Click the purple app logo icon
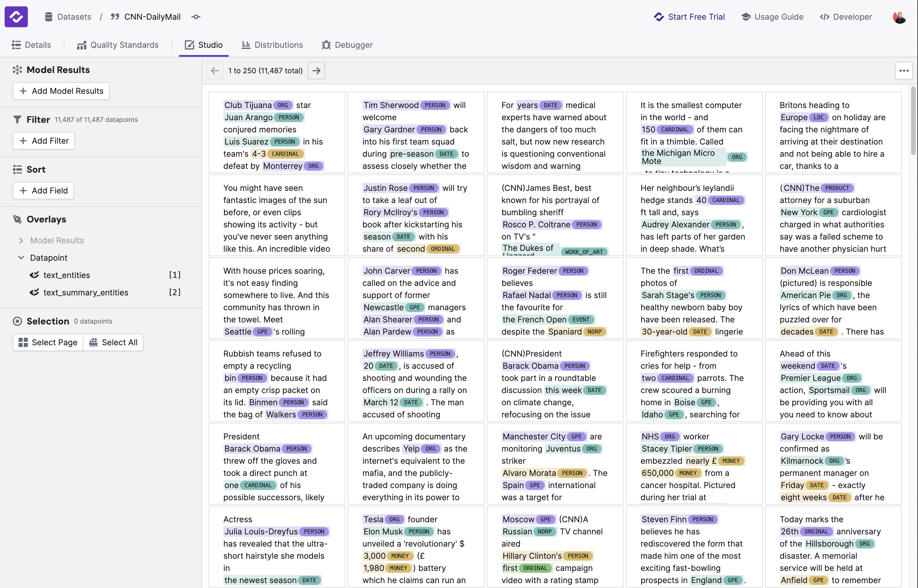 click(x=16, y=17)
